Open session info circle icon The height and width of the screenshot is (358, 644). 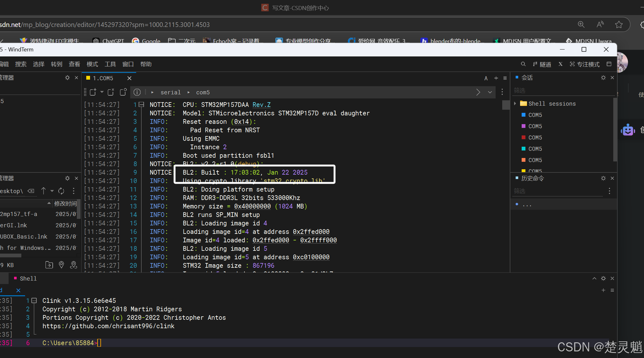pos(137,92)
